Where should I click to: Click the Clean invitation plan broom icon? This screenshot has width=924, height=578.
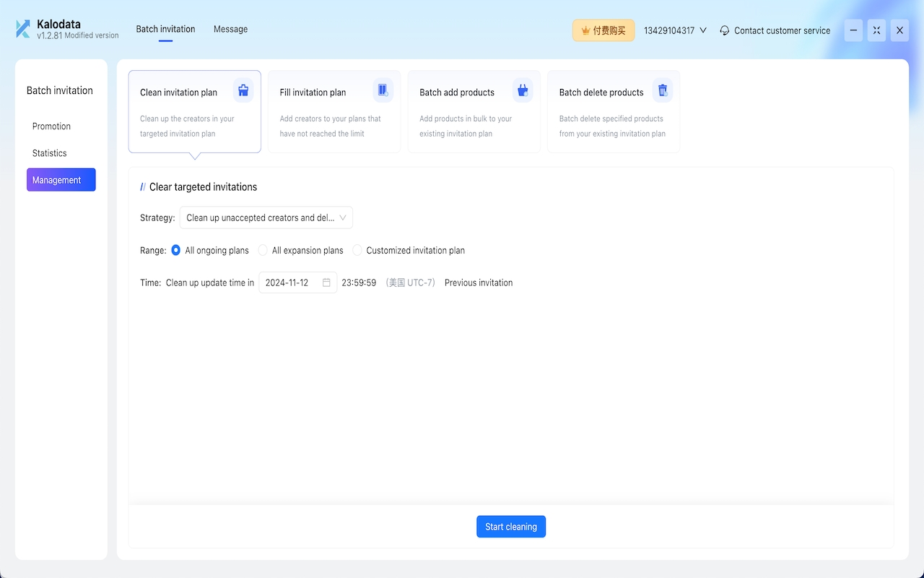tap(243, 90)
